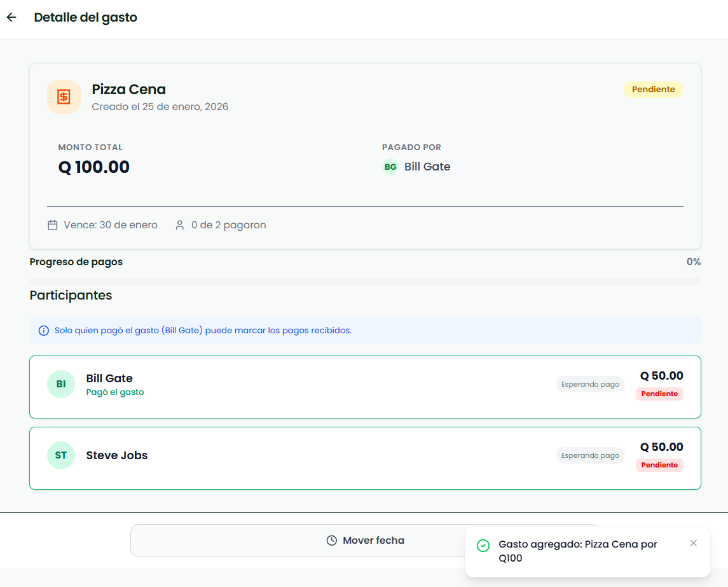Viewport: 728px width, 587px height.
Task: Click the person icon beside 0 de 2 pagaron
Action: (x=180, y=225)
